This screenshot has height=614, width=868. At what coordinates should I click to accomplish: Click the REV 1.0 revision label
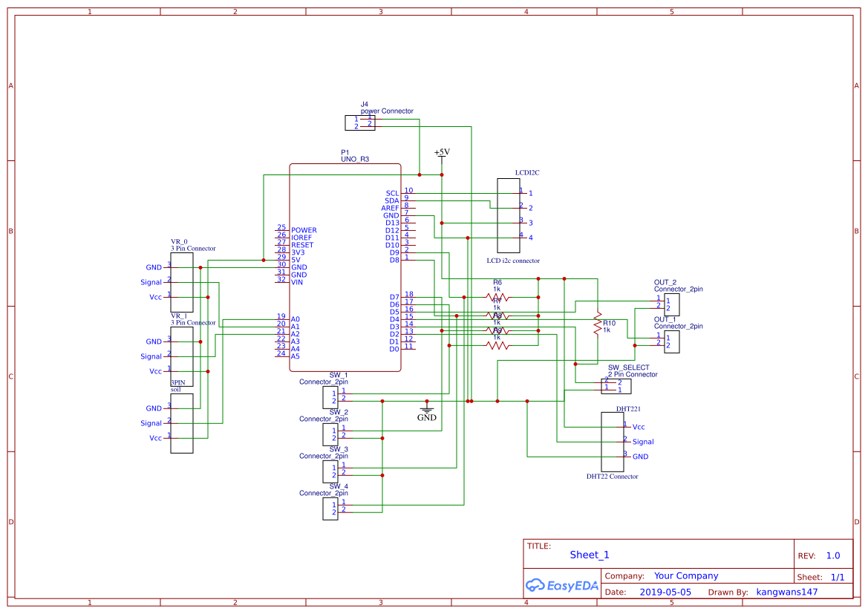point(832,555)
